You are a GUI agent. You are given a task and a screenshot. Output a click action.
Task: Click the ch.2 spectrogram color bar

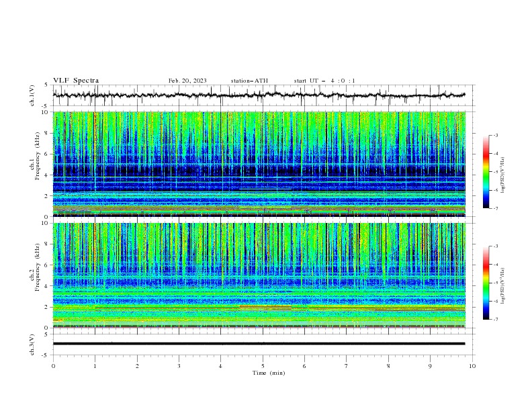[486, 283]
